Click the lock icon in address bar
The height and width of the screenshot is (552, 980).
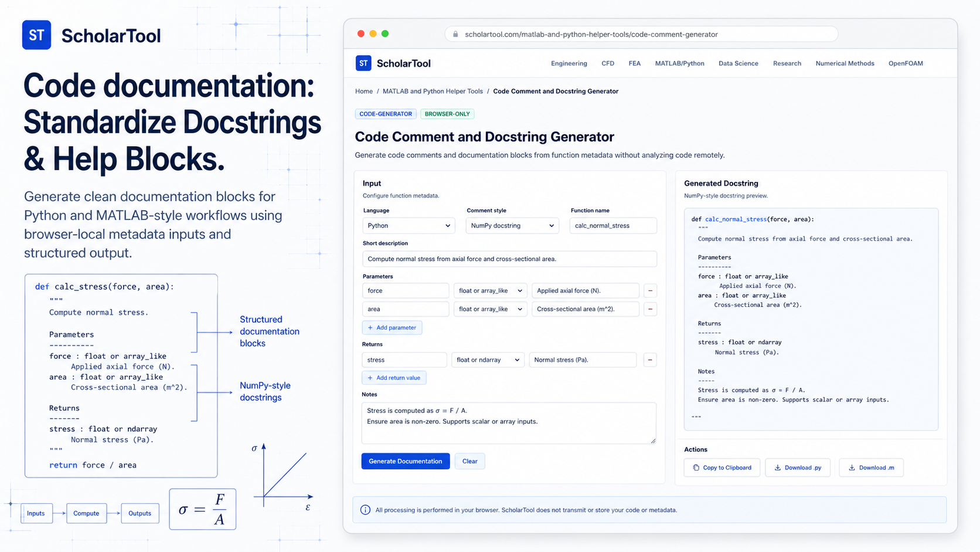click(x=455, y=35)
